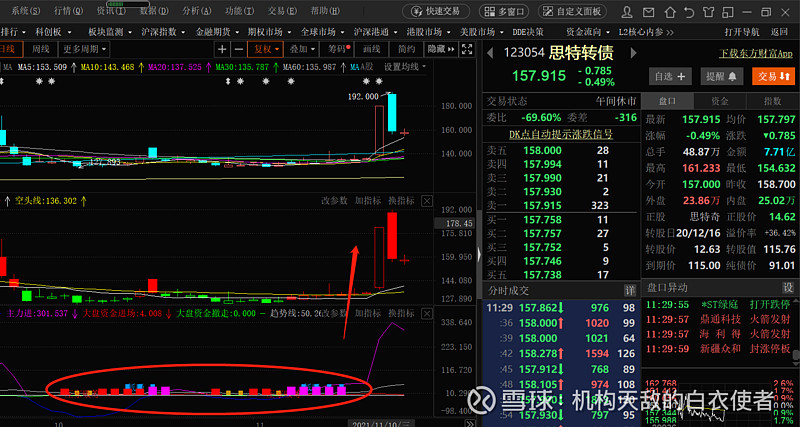Open the 自定义面板 custom panel editor
This screenshot has width=800, height=427.
point(572,11)
